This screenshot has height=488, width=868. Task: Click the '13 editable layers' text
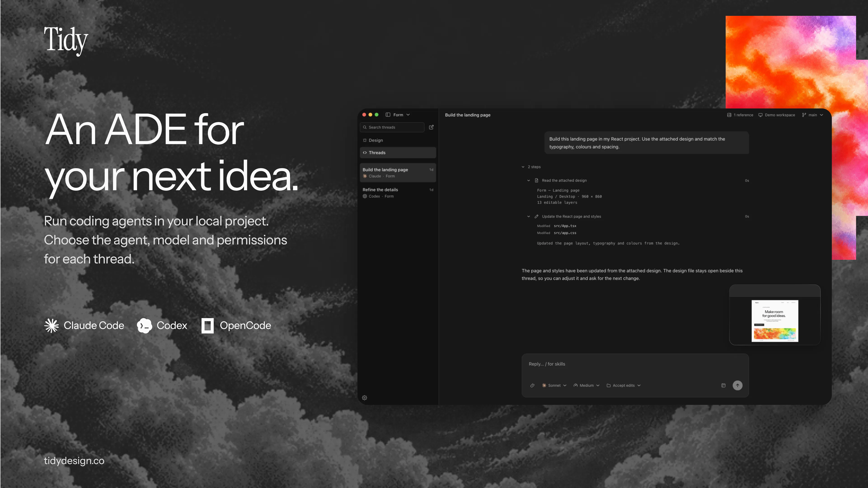[557, 203]
